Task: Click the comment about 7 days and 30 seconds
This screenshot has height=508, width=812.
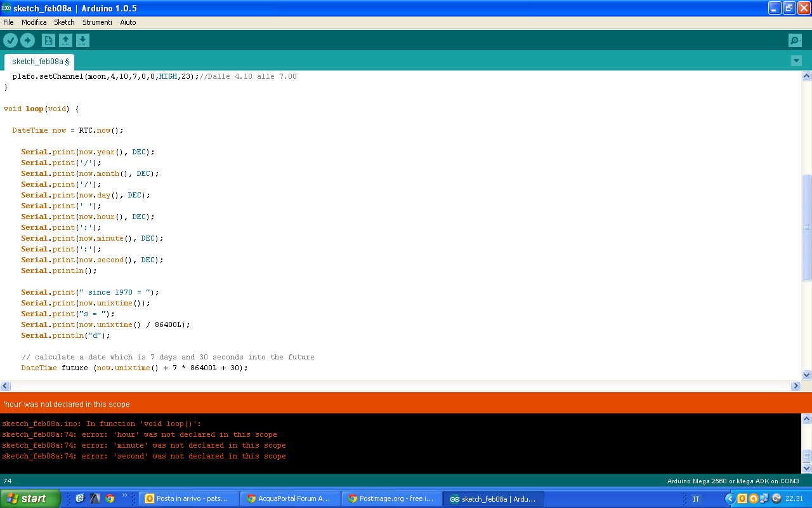Action: click(x=168, y=357)
